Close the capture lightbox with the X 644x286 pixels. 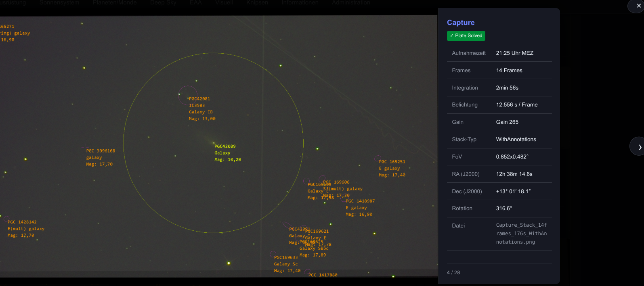[x=638, y=6]
